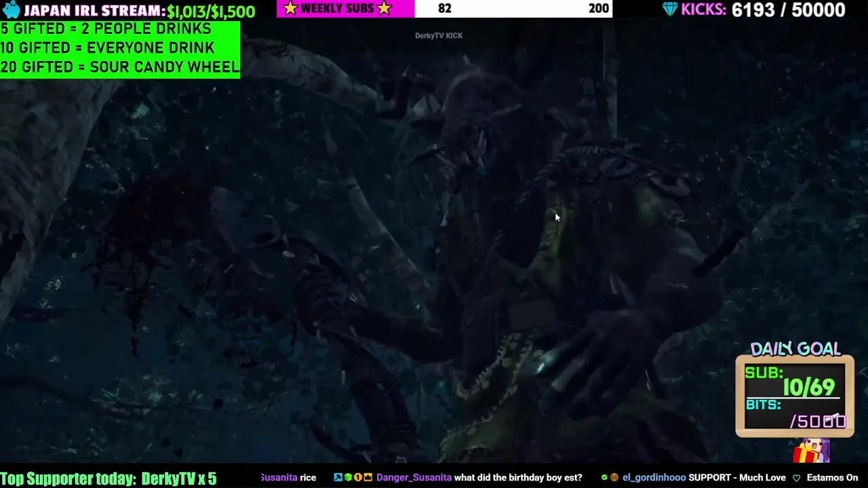Viewport: 868px width, 488px height.
Task: Click the $1,013/$1,500 donation amount
Action: [211, 12]
